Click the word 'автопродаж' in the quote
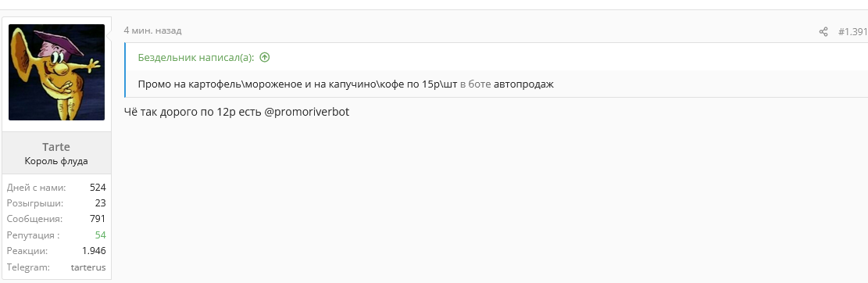Screen dimensions: 868x283 coord(523,84)
